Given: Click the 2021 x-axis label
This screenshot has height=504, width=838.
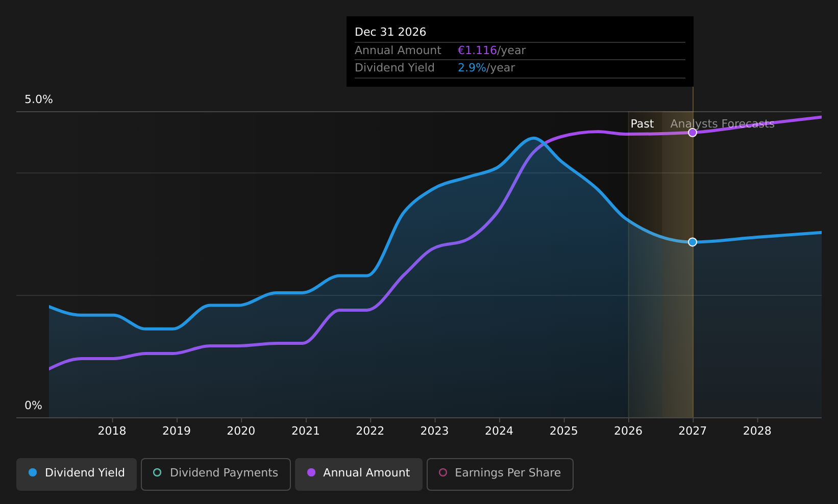Looking at the screenshot, I should pos(306,431).
